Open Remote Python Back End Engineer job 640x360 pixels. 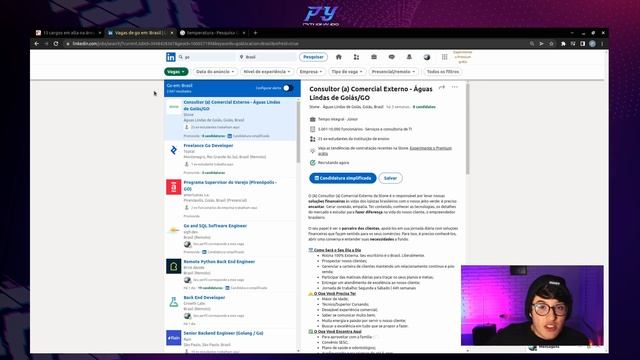point(219,262)
